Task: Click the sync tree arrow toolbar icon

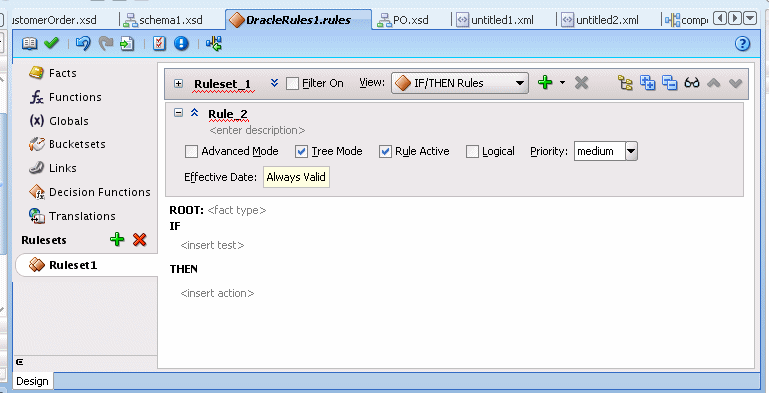Action: pos(214,44)
